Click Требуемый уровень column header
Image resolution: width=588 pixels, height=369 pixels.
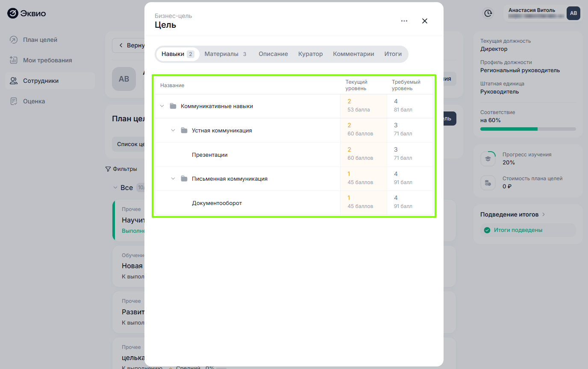click(x=406, y=85)
